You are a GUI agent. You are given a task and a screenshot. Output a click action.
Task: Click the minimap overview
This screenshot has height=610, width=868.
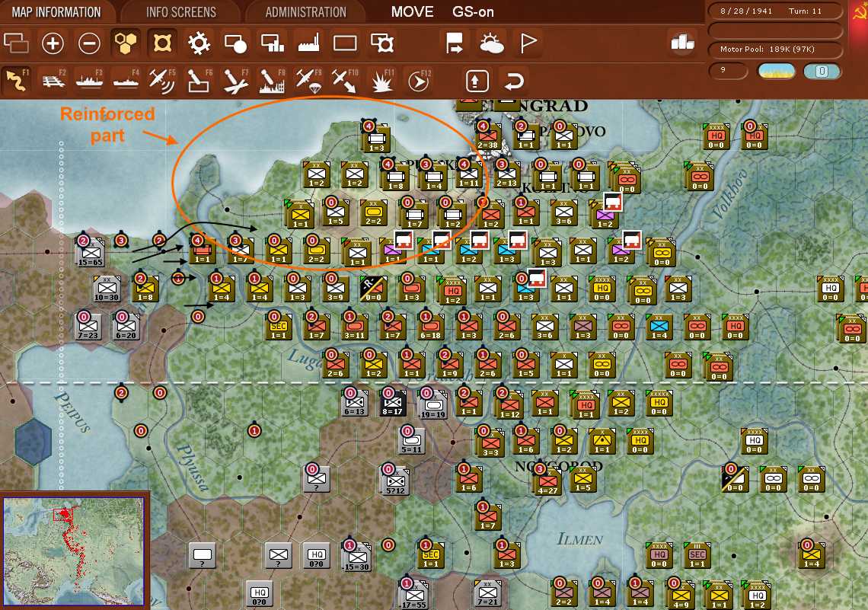(74, 551)
